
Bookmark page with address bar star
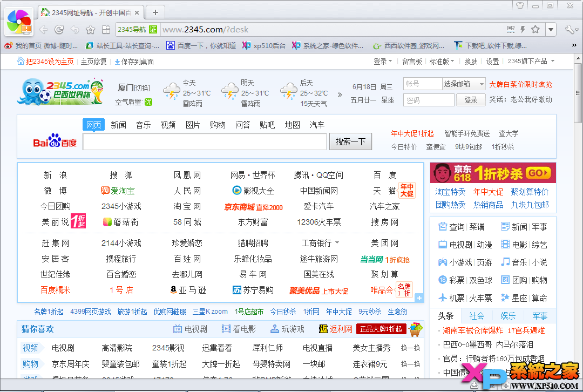click(x=535, y=29)
